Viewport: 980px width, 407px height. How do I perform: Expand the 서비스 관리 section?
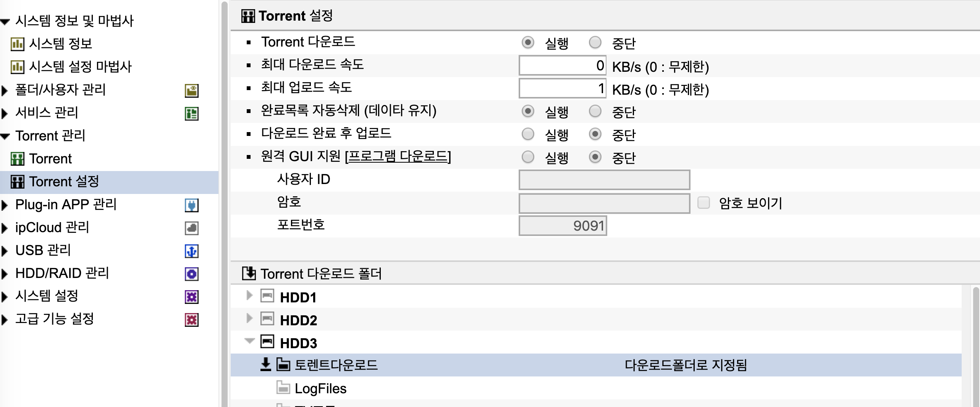coord(5,113)
